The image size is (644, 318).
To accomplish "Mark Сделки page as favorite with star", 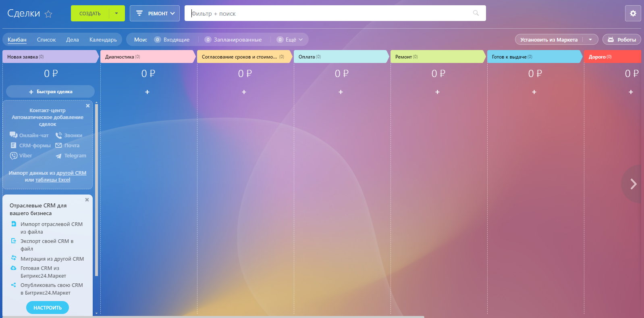I will point(48,14).
